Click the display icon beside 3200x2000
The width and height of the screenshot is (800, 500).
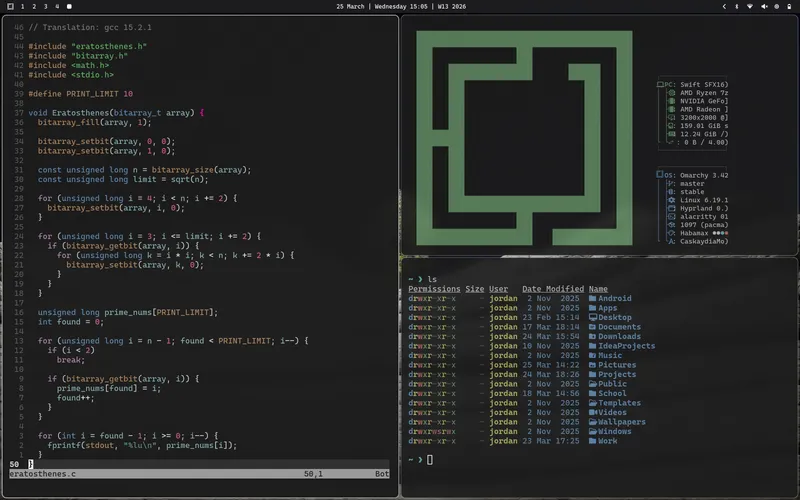pos(672,117)
